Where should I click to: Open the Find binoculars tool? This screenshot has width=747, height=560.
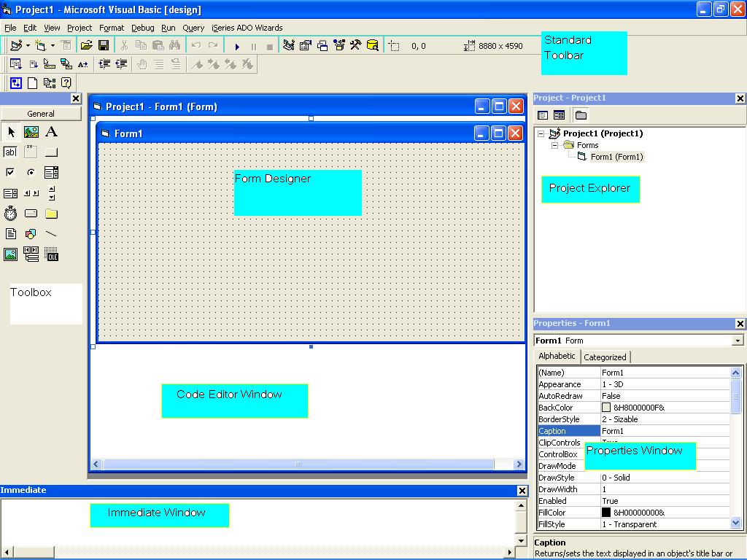point(175,46)
